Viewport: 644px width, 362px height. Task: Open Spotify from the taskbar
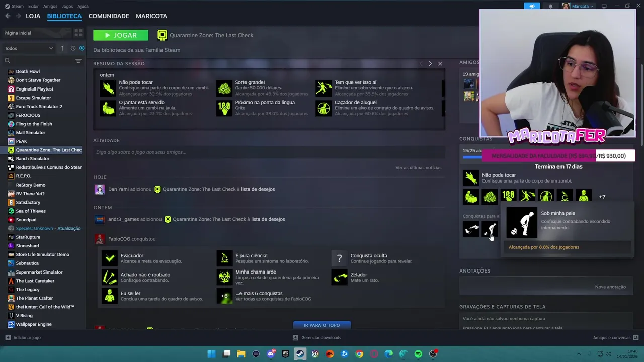418,354
